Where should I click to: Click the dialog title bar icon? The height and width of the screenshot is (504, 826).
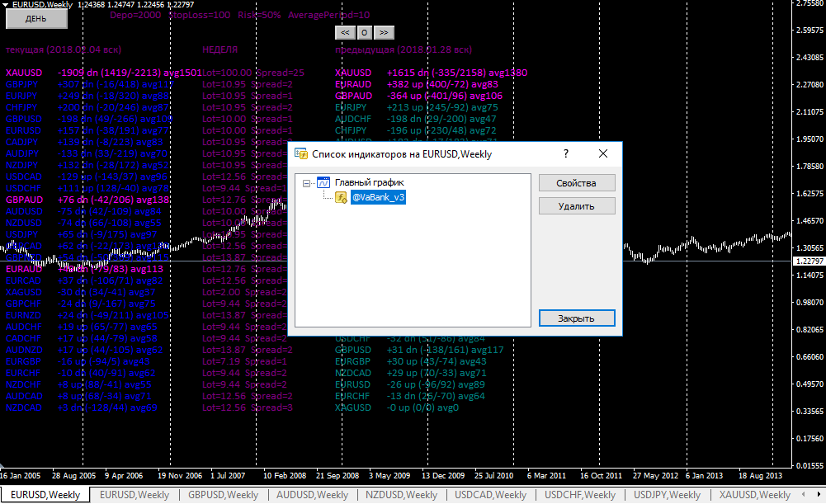click(301, 153)
